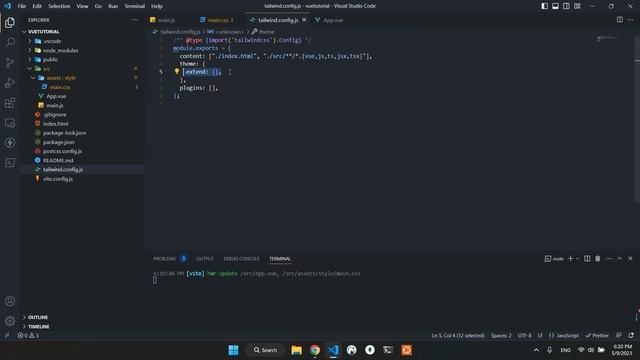
Task: Change file encoding UTF-8
Action: (x=524, y=335)
